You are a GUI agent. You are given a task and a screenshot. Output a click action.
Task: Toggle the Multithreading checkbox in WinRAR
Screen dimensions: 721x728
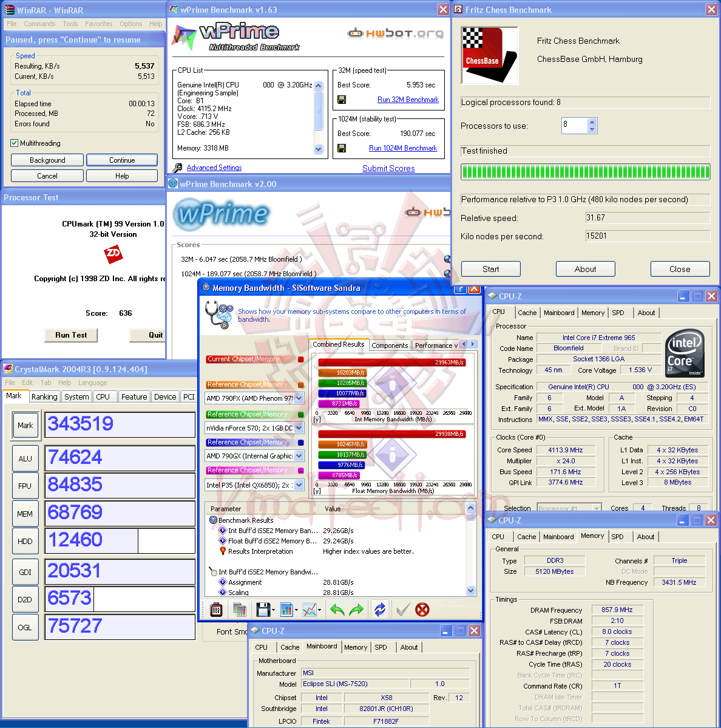pos(14,143)
